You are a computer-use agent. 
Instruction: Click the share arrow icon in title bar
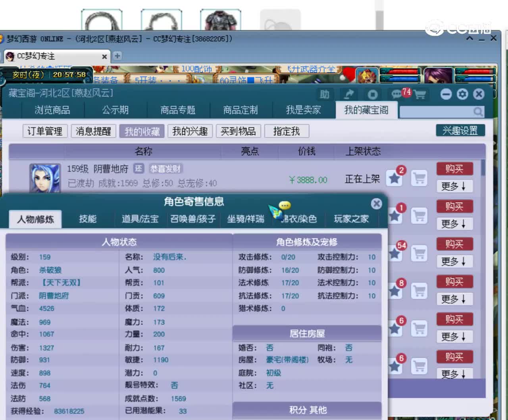pyautogui.click(x=348, y=94)
